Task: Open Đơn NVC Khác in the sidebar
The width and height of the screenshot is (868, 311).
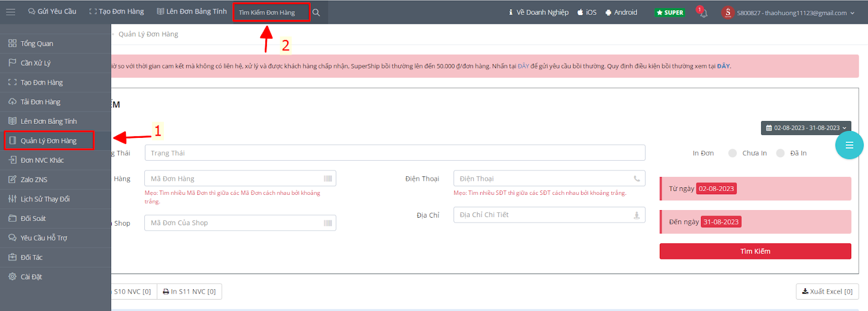Action: click(55, 160)
